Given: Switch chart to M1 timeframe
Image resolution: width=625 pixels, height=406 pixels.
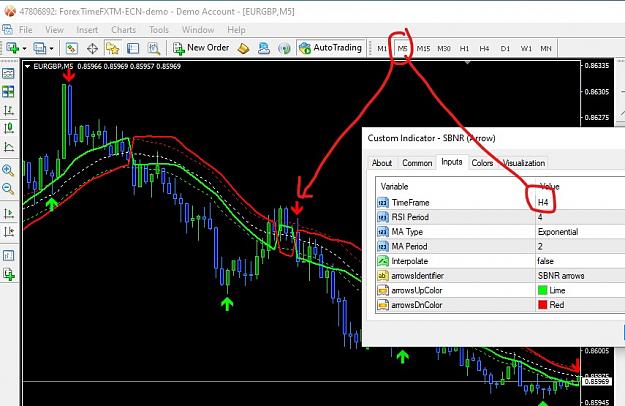Looking at the screenshot, I should [x=382, y=49].
